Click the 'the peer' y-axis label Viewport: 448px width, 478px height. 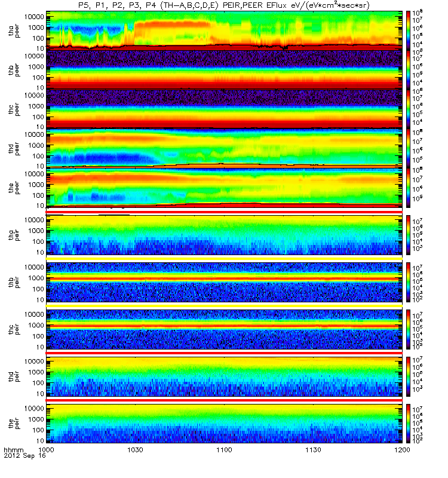pos(14,188)
